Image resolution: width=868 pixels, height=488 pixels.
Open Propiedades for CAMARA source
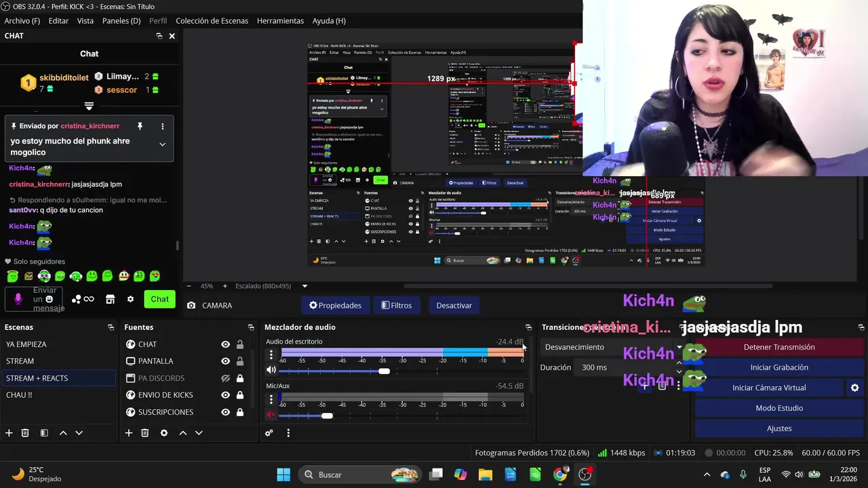tap(335, 305)
